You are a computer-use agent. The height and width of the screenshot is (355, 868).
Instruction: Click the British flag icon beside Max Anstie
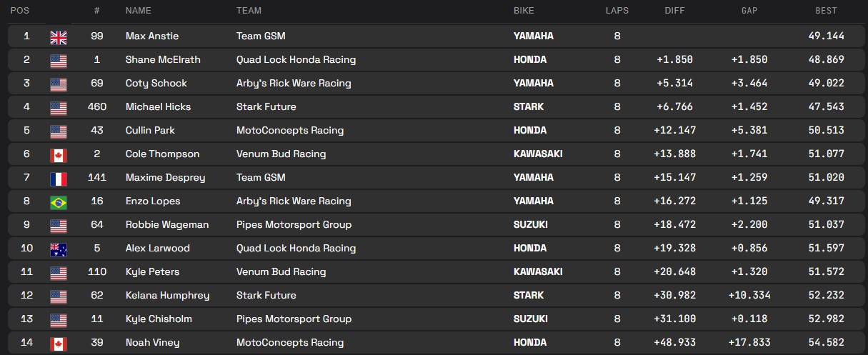pyautogui.click(x=59, y=36)
